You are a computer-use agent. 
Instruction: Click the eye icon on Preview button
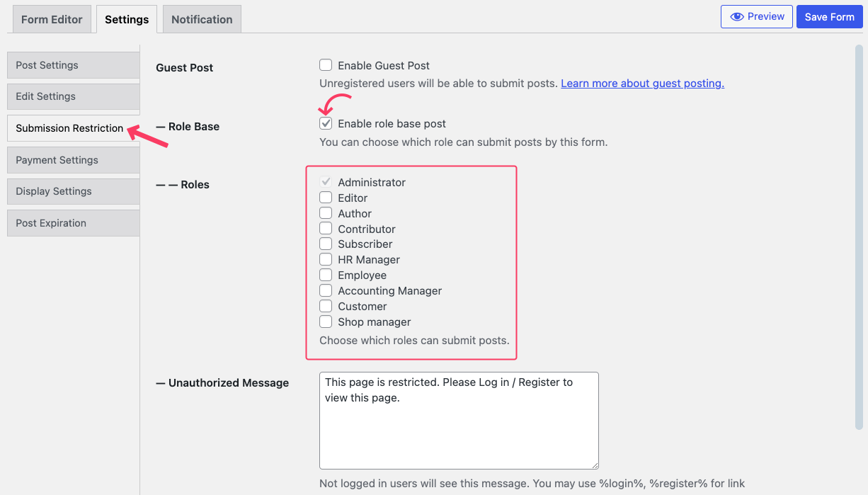coord(737,17)
